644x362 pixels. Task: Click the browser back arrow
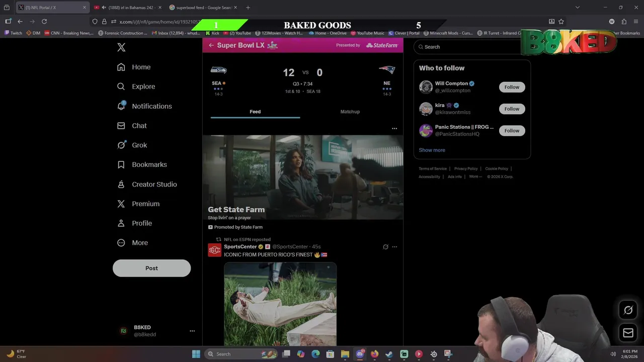[x=20, y=22]
